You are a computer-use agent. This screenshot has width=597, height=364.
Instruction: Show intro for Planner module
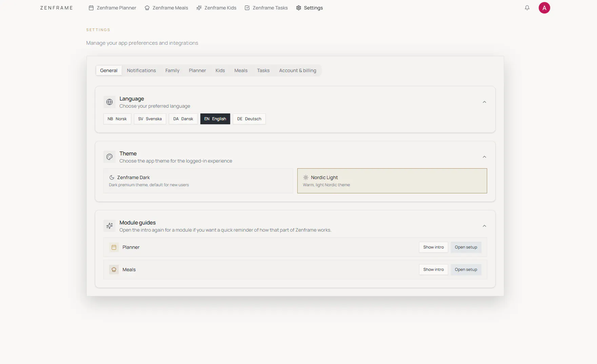pyautogui.click(x=433, y=247)
